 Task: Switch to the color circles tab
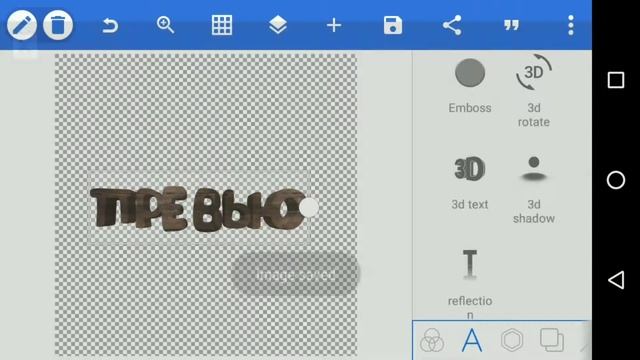[x=431, y=340]
